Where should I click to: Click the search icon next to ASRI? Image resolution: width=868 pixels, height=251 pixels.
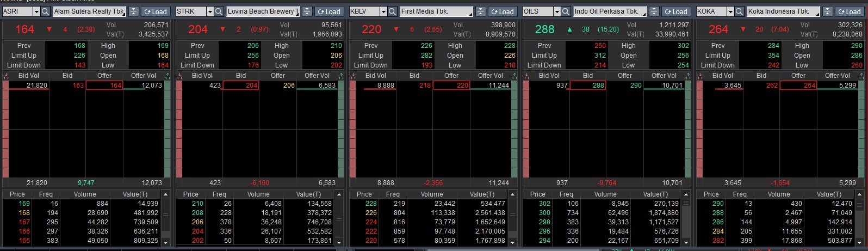pyautogui.click(x=45, y=11)
